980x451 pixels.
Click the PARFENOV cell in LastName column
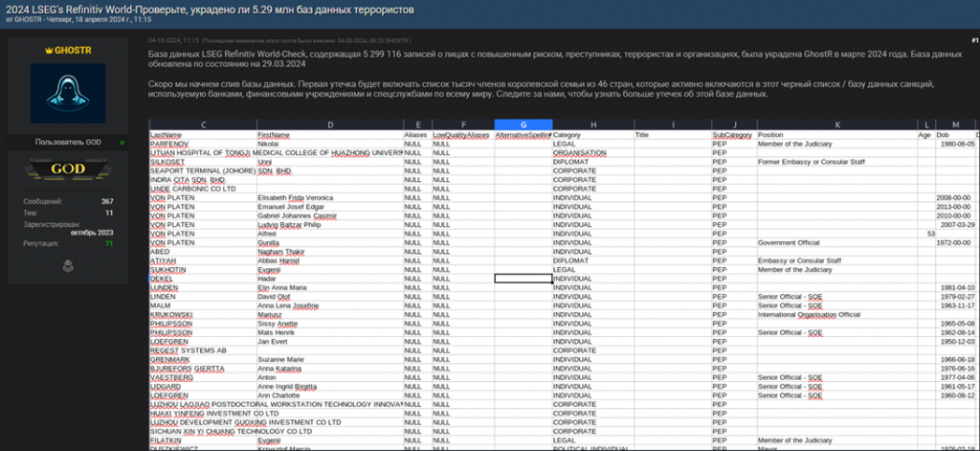[170, 144]
